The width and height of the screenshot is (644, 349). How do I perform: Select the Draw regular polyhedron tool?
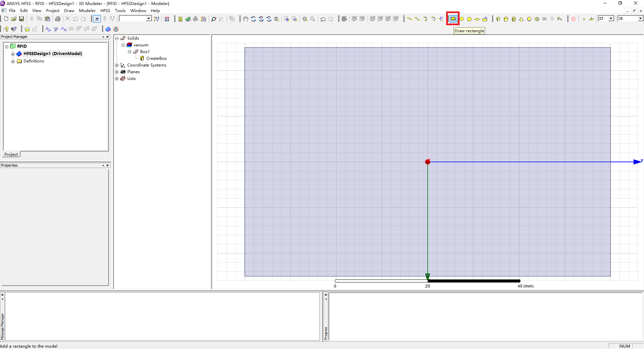point(514,19)
